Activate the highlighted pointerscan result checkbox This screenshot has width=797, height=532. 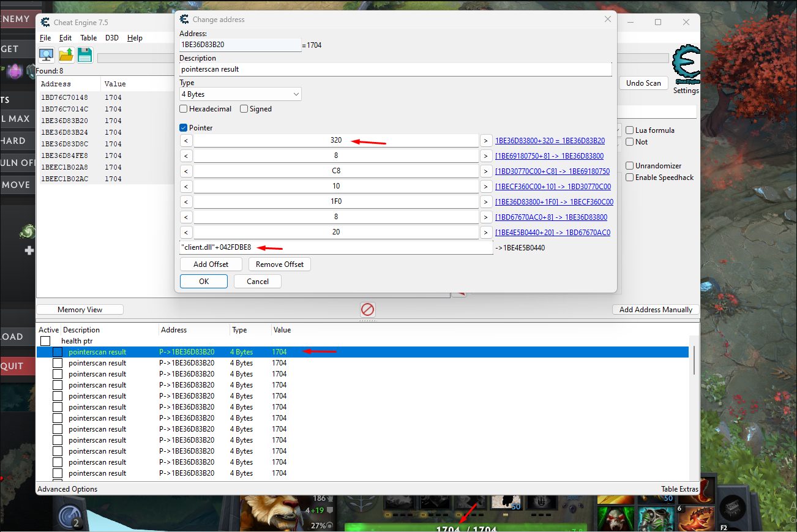58,352
